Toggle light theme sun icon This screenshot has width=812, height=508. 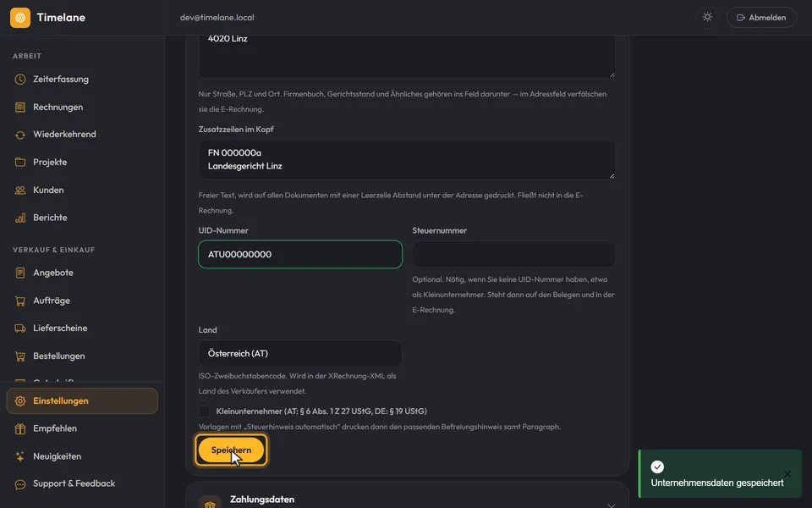tap(707, 17)
